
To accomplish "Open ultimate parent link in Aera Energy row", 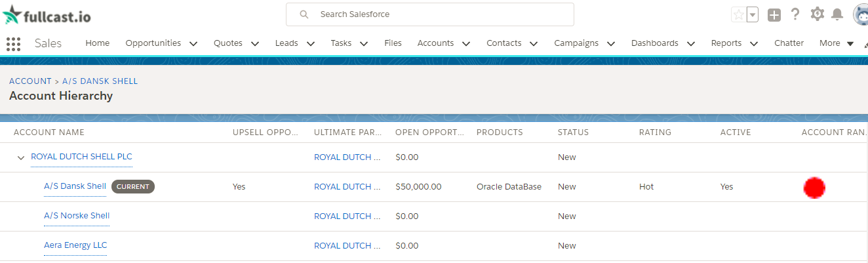I will point(347,246).
